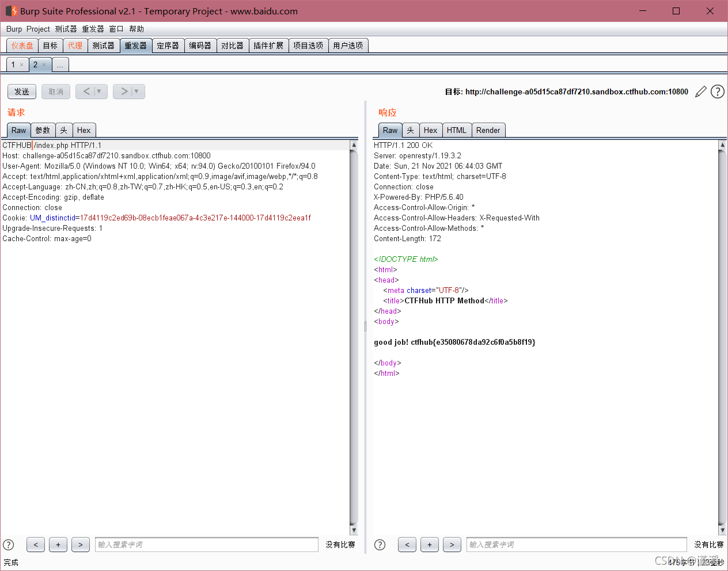728x571 pixels.
Task: Click next match button in response search
Action: coord(452,545)
